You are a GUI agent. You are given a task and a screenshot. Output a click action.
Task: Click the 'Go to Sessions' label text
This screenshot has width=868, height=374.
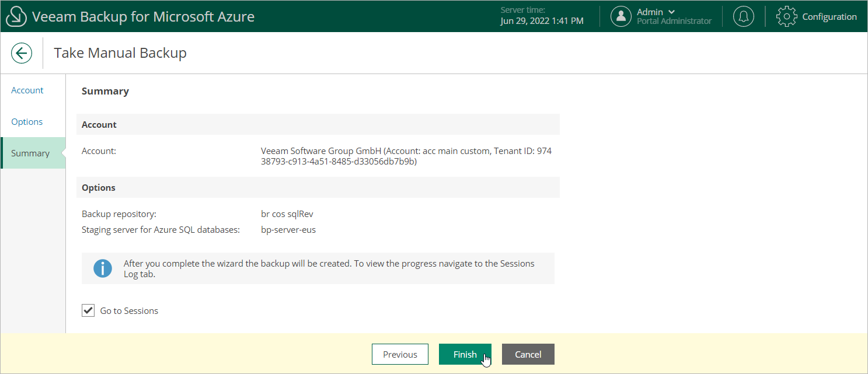pyautogui.click(x=129, y=311)
